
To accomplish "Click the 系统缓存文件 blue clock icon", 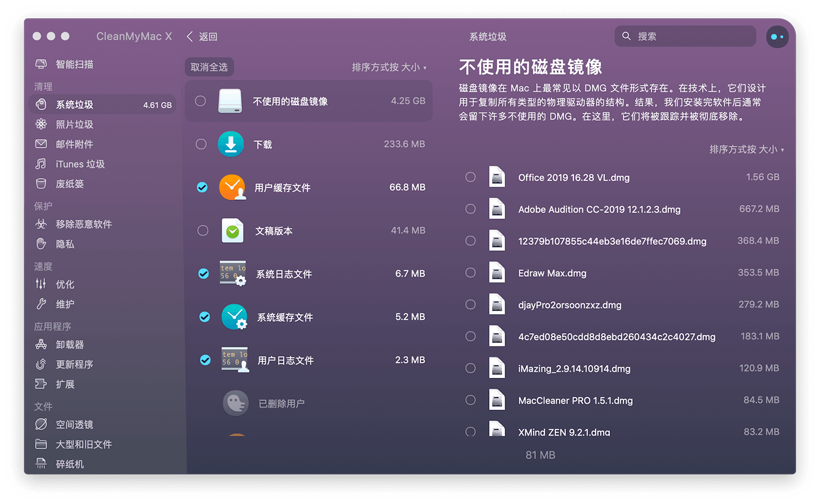I will point(234,317).
